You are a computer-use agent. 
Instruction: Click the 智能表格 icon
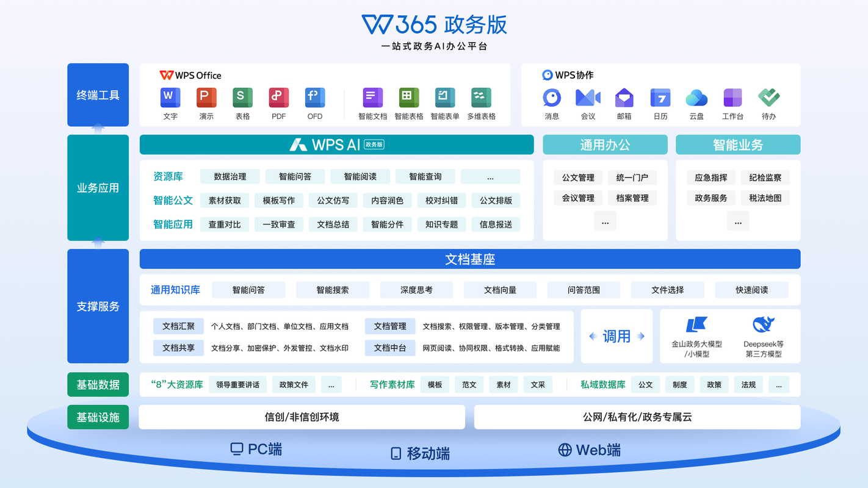click(x=408, y=98)
